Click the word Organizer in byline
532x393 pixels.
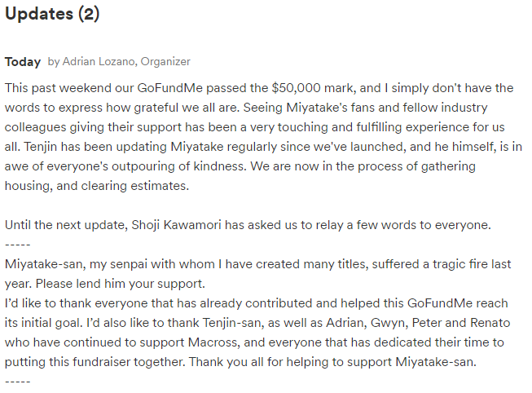[x=165, y=62]
